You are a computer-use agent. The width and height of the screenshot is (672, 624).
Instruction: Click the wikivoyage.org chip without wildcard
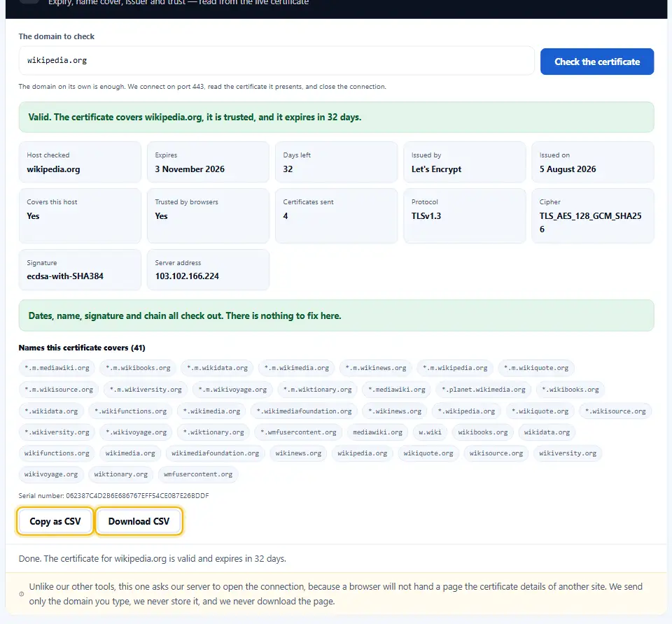51,474
